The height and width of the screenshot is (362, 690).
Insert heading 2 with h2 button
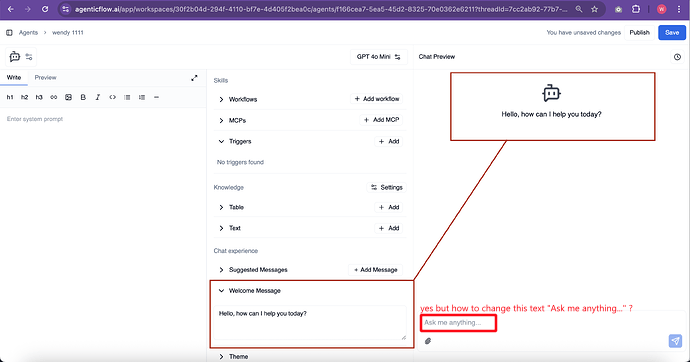(x=24, y=97)
